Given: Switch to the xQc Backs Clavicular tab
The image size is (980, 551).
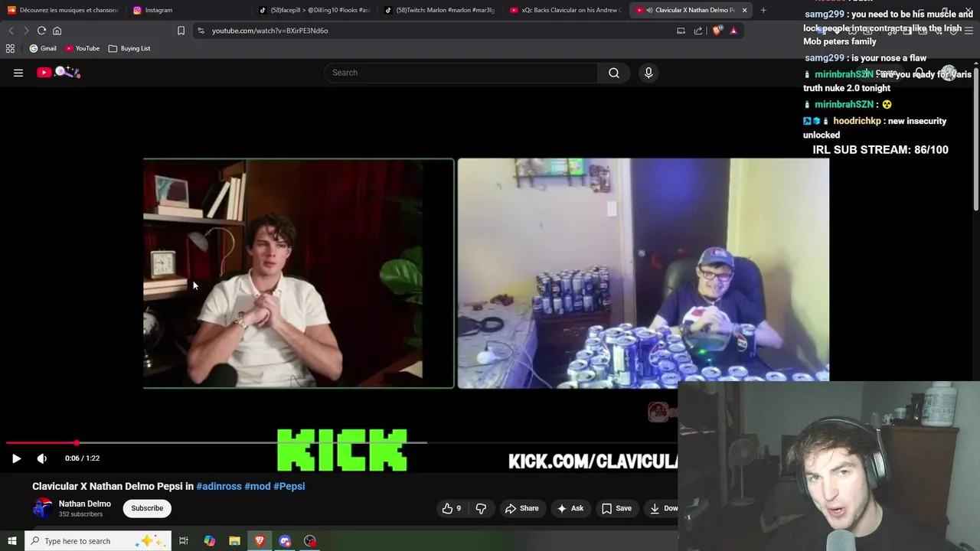Looking at the screenshot, I should (x=566, y=10).
